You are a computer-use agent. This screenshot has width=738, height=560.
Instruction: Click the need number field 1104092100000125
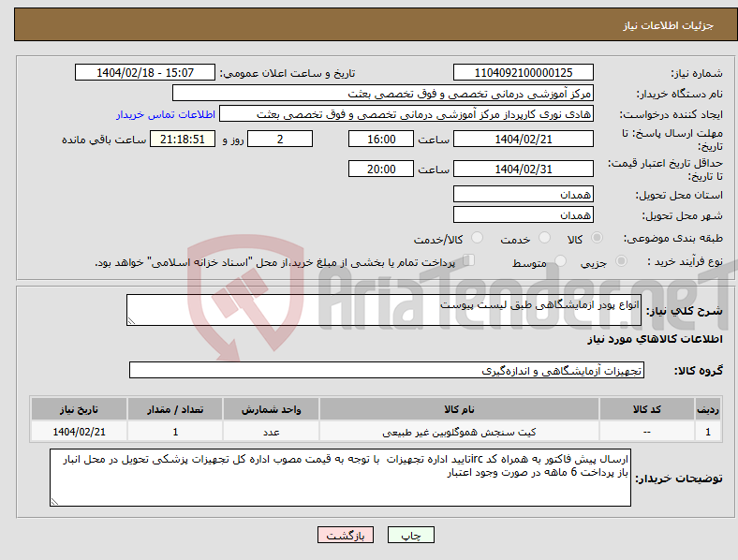coord(524,72)
